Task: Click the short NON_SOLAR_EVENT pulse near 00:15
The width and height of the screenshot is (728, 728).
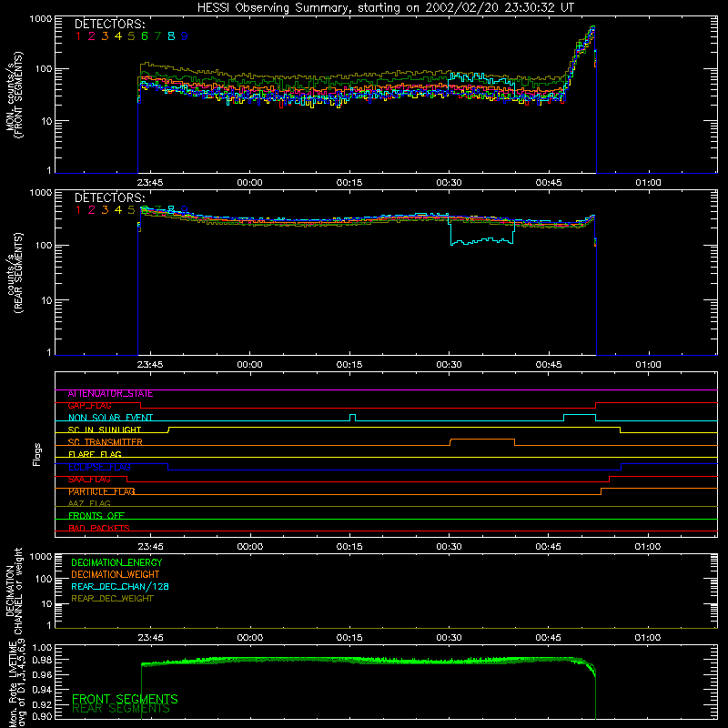Action: click(x=353, y=417)
